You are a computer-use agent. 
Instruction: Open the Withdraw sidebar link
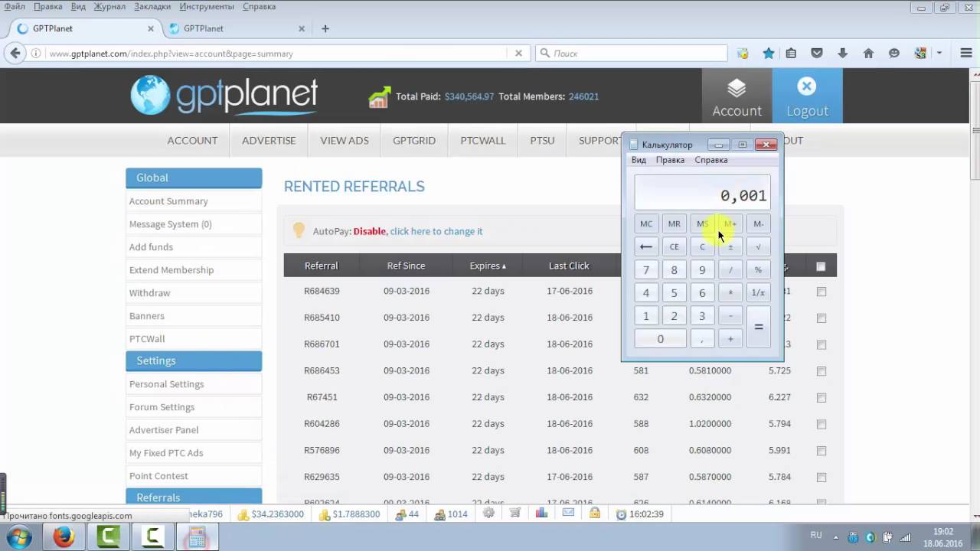click(150, 292)
